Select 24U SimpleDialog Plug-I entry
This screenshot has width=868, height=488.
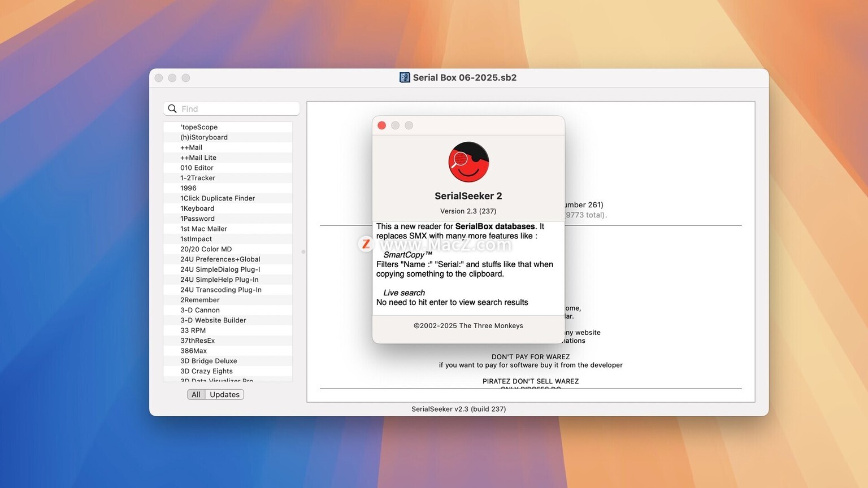pos(228,269)
